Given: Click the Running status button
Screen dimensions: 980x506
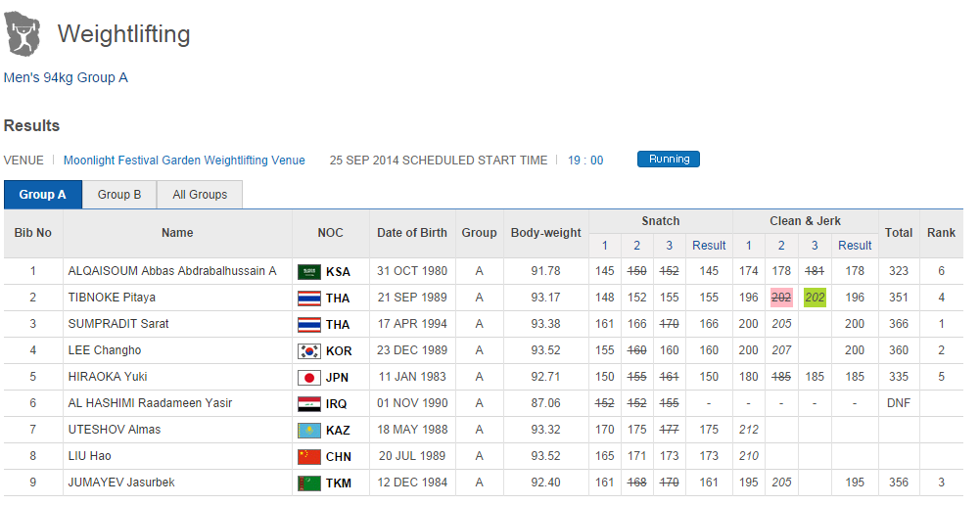Looking at the screenshot, I should click(669, 160).
